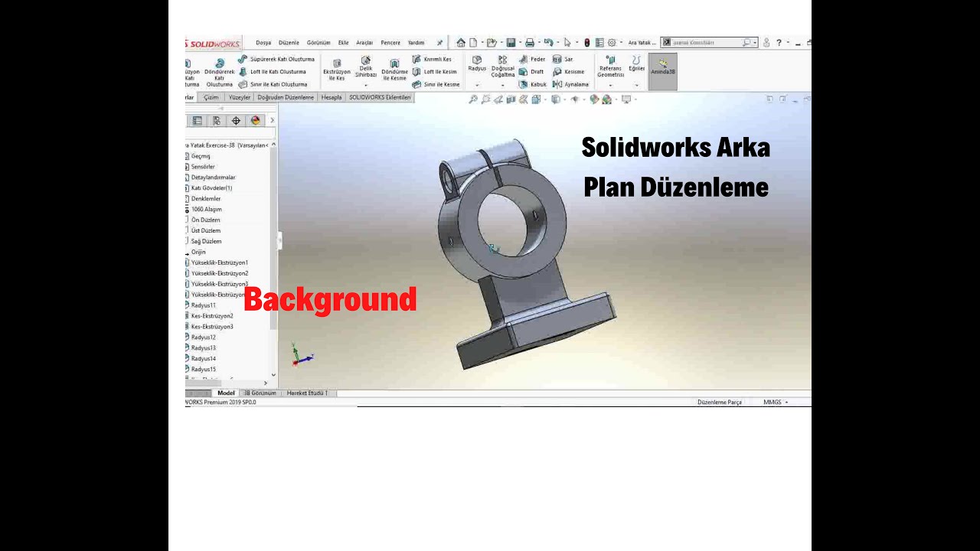Select Katı Gövdeler(1) in tree
This screenshot has width=980, height=551.
(211, 187)
